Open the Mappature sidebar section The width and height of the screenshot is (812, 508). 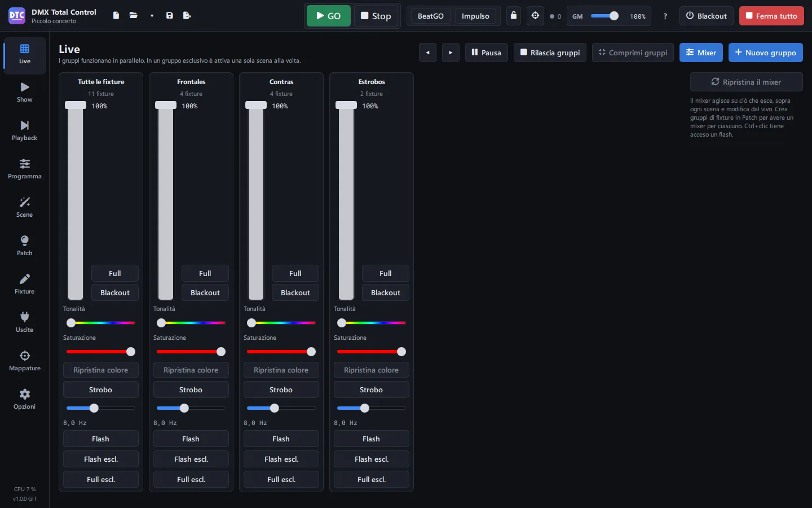[25, 361]
